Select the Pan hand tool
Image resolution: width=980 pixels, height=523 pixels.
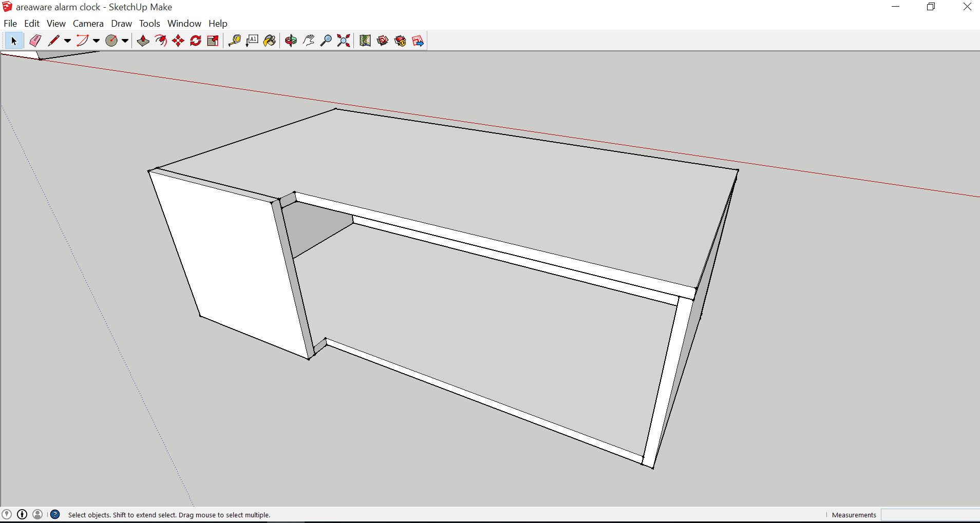pyautogui.click(x=309, y=41)
